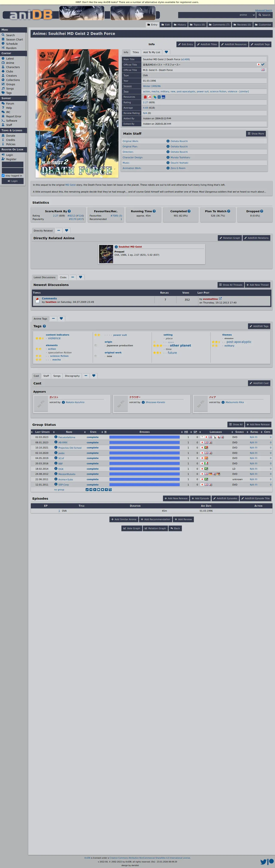
Task: Collapse Anime Tags section with minus tab
Action: (53, 318)
